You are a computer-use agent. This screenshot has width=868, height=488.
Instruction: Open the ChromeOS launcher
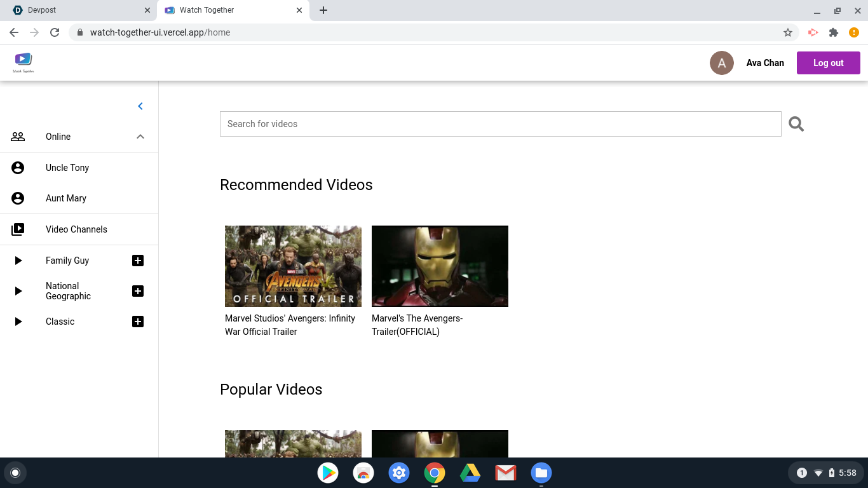click(15, 473)
